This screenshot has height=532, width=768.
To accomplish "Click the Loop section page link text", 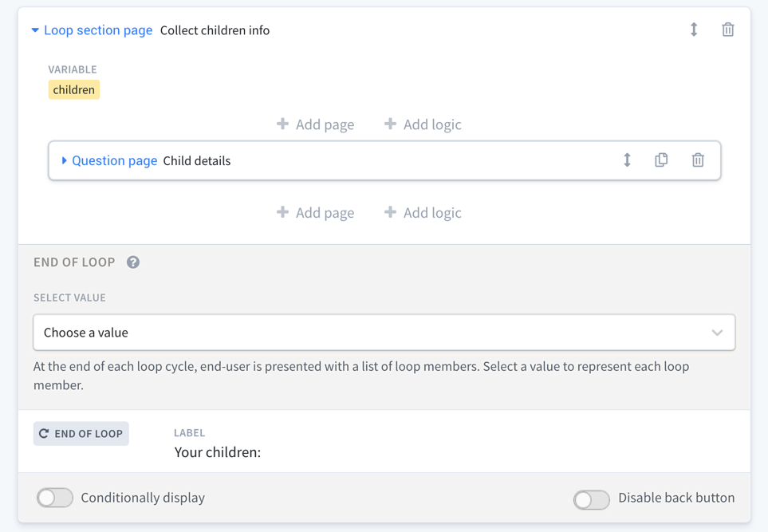I will pyautogui.click(x=98, y=30).
